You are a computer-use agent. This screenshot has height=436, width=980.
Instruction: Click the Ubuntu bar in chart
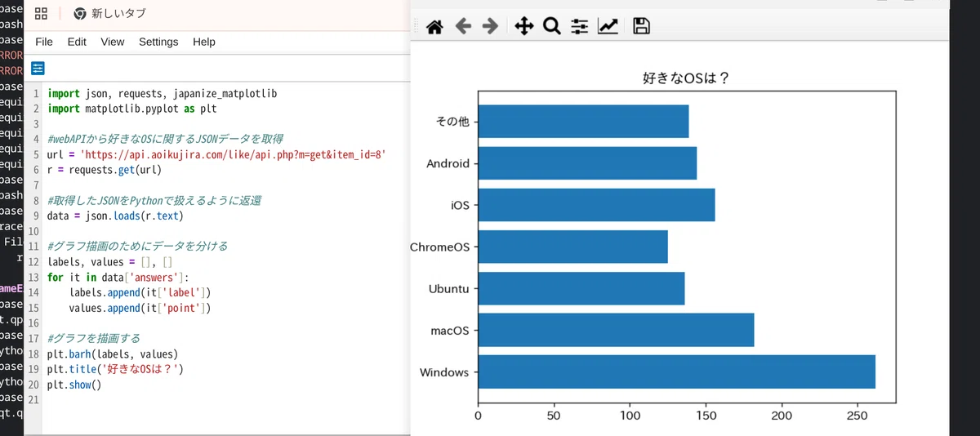[x=581, y=288]
